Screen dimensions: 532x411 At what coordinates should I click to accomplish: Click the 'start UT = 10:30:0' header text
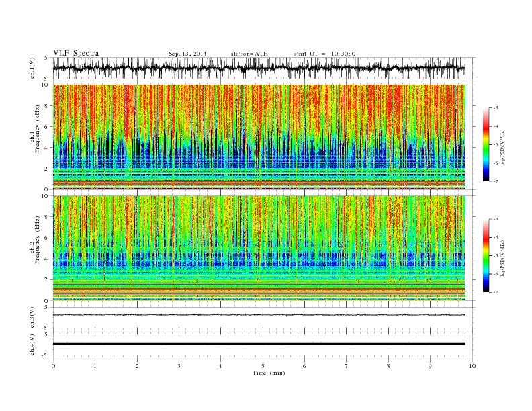point(324,54)
